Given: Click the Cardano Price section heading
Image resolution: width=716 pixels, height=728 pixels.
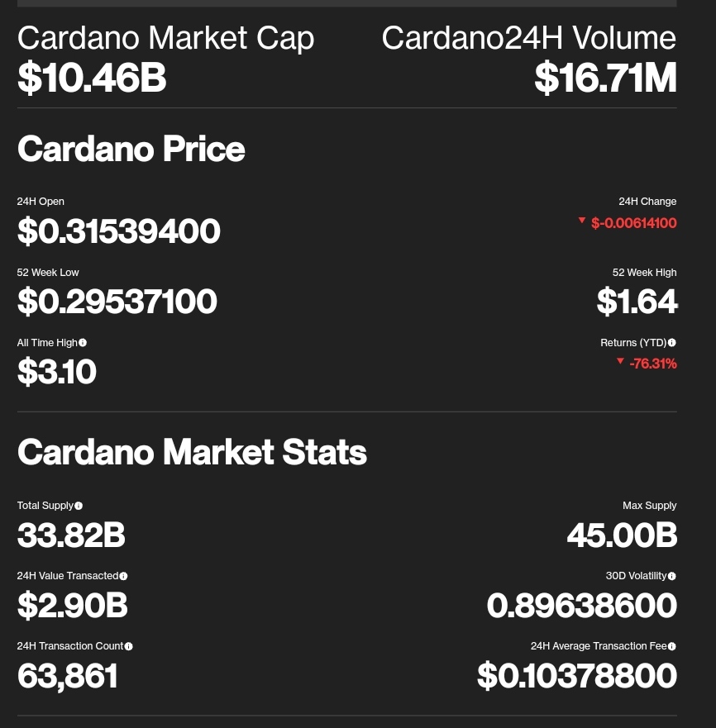Looking at the screenshot, I should pyautogui.click(x=131, y=149).
